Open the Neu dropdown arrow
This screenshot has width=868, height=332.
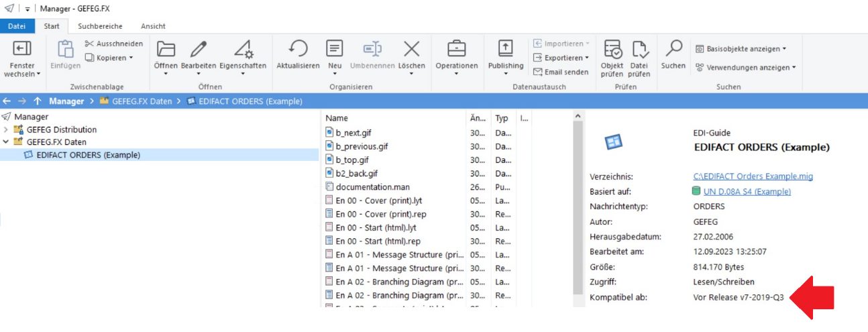[335, 74]
